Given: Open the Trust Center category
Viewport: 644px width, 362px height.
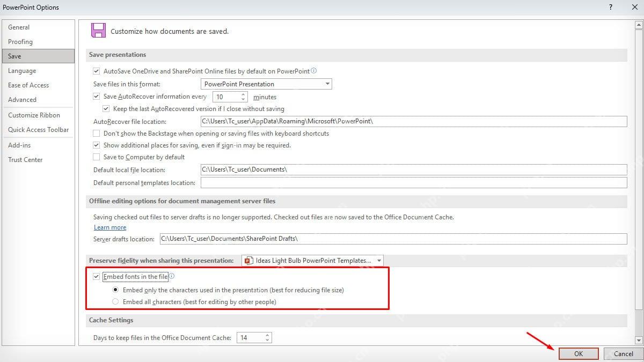Looking at the screenshot, I should [39, 160].
